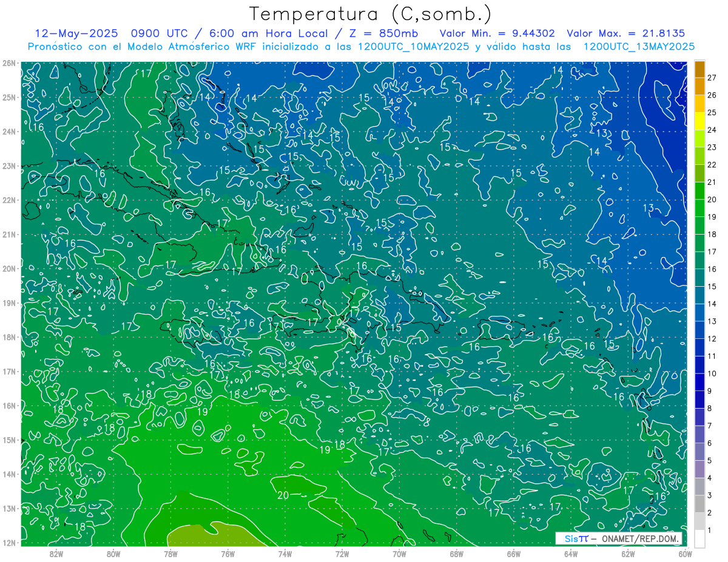The image size is (728, 562).
Task: Click the legend label "22"
Action: pyautogui.click(x=712, y=165)
